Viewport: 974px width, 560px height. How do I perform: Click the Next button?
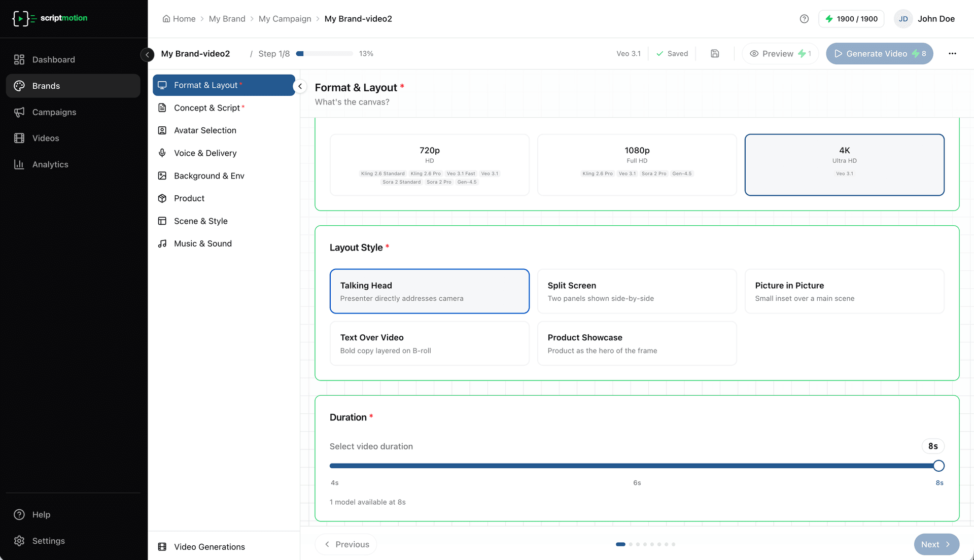936,544
